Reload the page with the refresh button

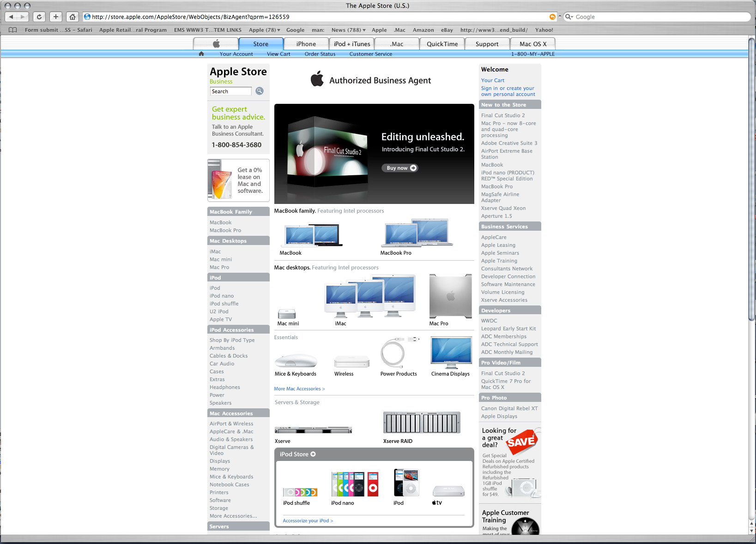click(x=39, y=17)
